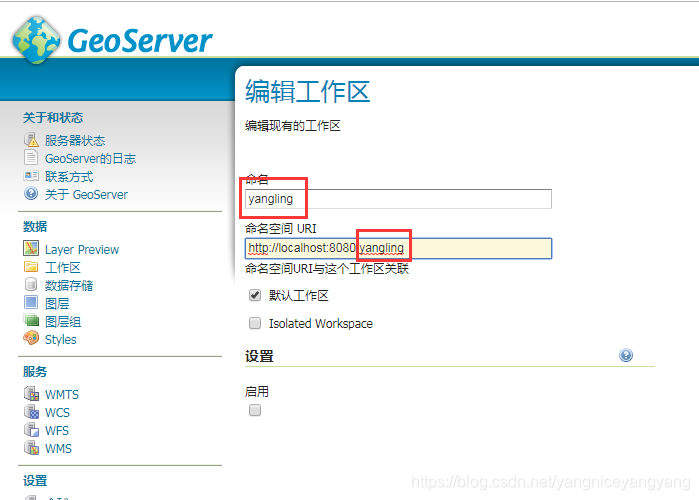Open the WMS service settings link
This screenshot has width=699, height=500.
[58, 449]
